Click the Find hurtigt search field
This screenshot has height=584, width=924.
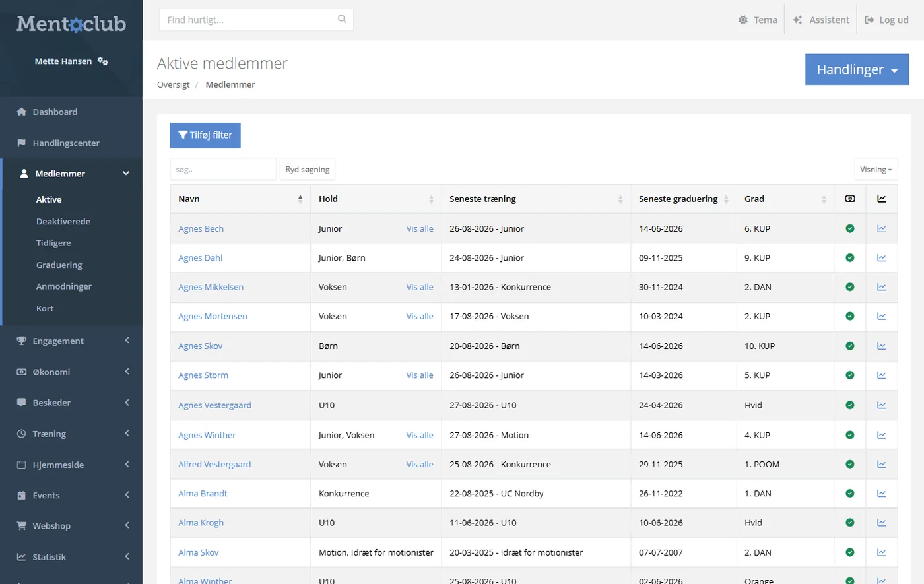(256, 20)
